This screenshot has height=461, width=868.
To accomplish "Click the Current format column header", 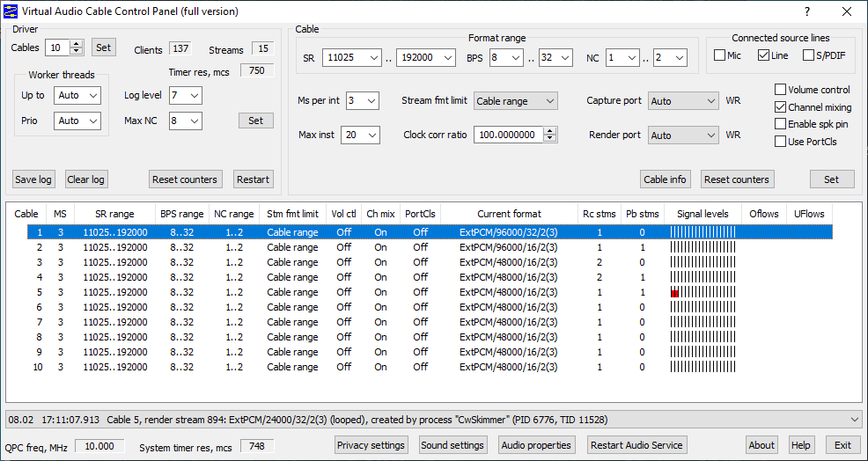I will pos(510,214).
